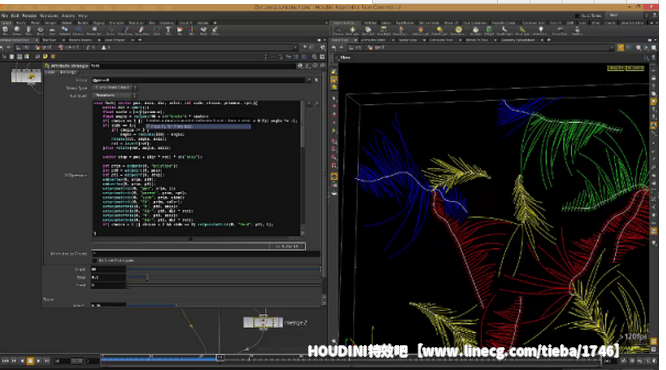Viewport: 666px width, 370px height.
Task: Switch to the Composite View pane tab
Action: (x=441, y=40)
